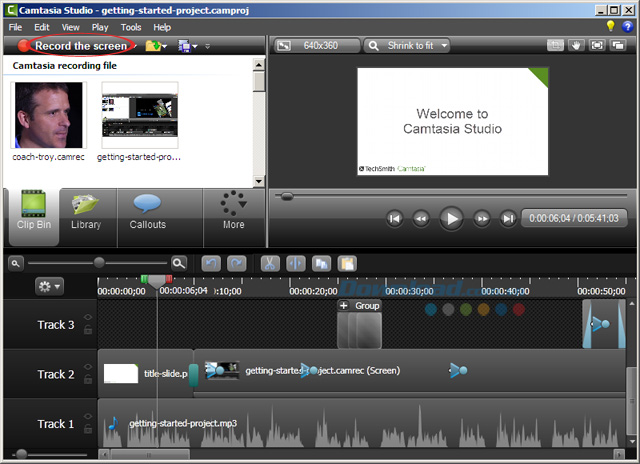
Task: Click the fast forward step button
Action: pos(482,219)
